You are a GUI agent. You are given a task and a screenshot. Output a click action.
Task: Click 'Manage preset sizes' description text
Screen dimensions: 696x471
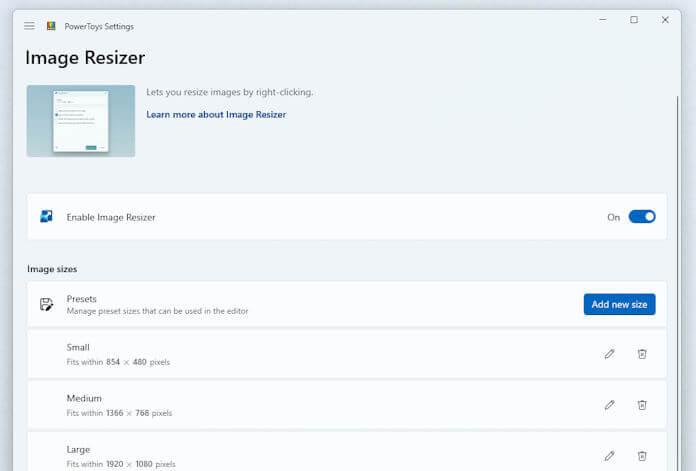[157, 311]
